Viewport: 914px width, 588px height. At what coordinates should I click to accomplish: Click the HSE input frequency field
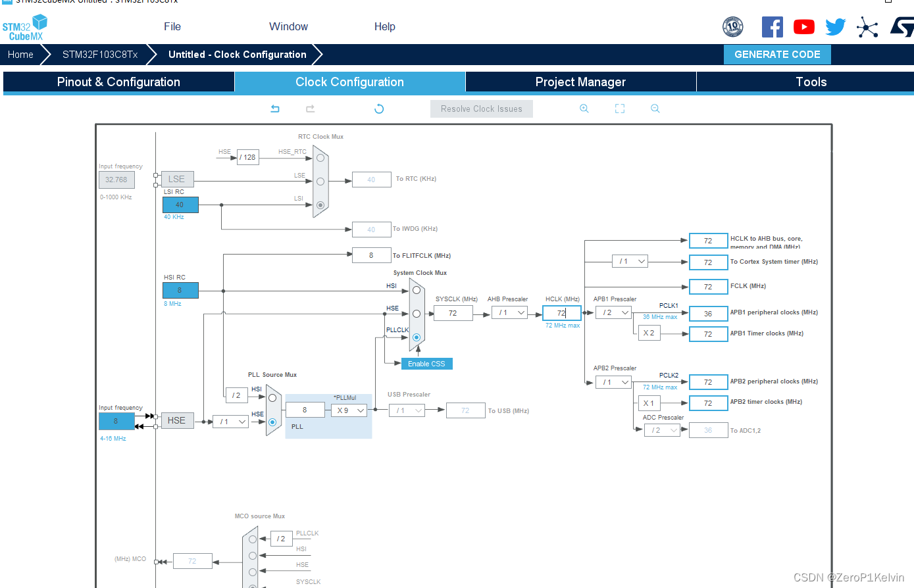[116, 421]
